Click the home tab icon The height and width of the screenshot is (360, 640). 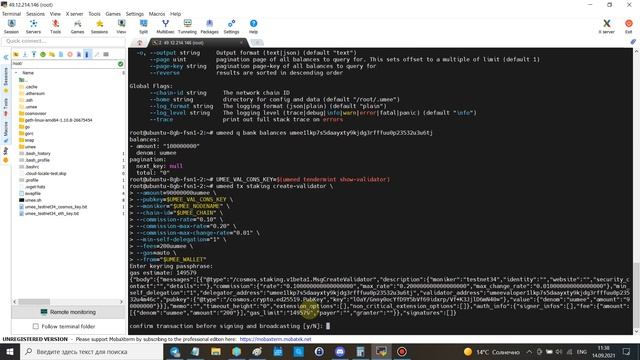140,42
